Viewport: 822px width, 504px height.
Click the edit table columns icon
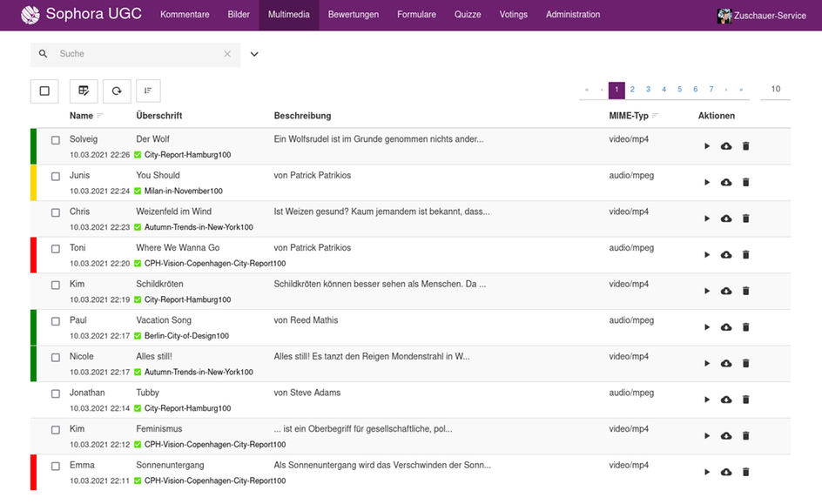[x=84, y=91]
